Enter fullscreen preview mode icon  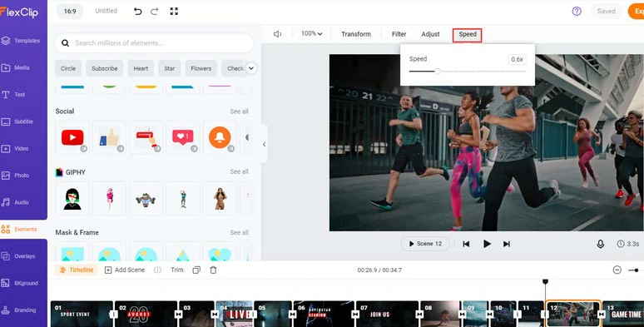(174, 12)
